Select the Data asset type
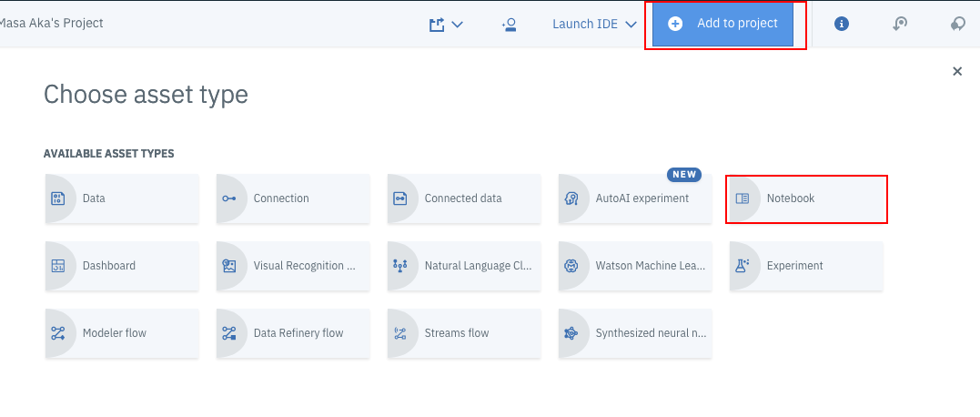This screenshot has width=980, height=417. click(122, 198)
